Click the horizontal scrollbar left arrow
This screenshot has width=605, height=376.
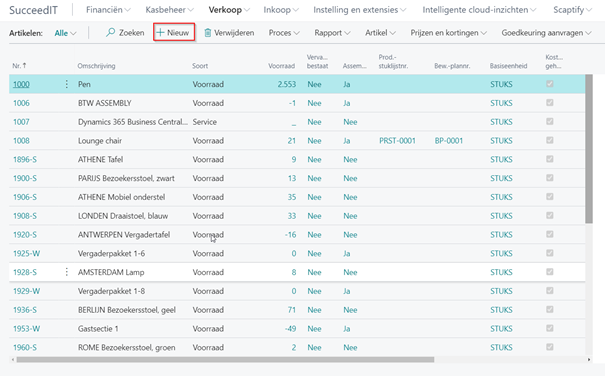point(13,359)
